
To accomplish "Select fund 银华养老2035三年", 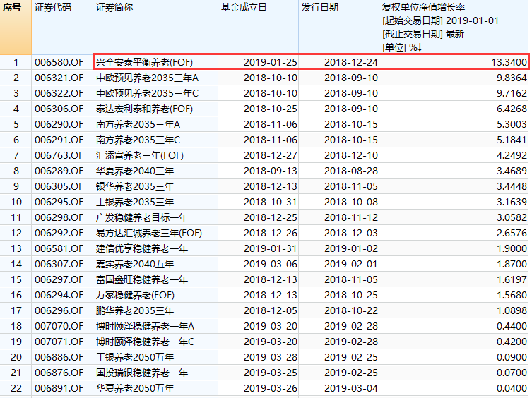I will (x=135, y=187).
